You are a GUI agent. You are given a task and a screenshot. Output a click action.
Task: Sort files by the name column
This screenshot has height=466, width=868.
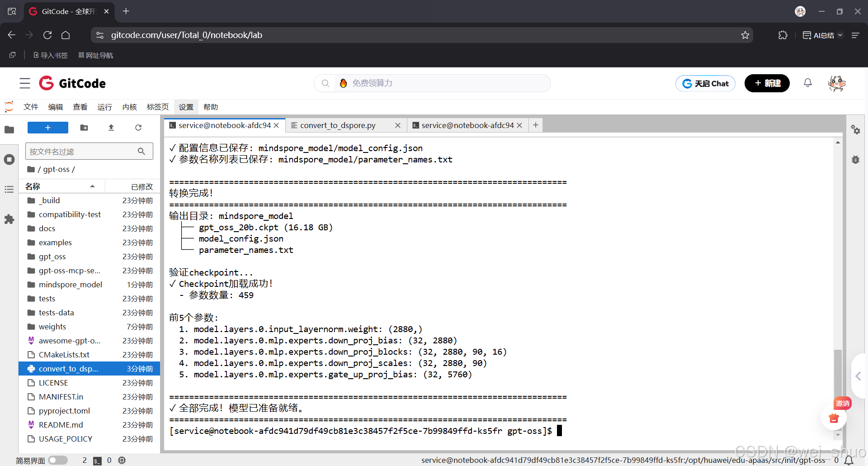pos(61,186)
